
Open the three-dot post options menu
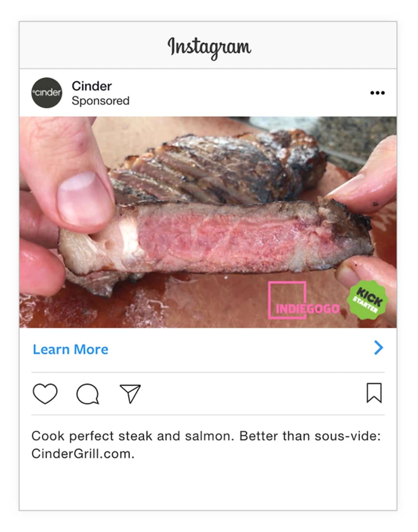pyautogui.click(x=377, y=93)
